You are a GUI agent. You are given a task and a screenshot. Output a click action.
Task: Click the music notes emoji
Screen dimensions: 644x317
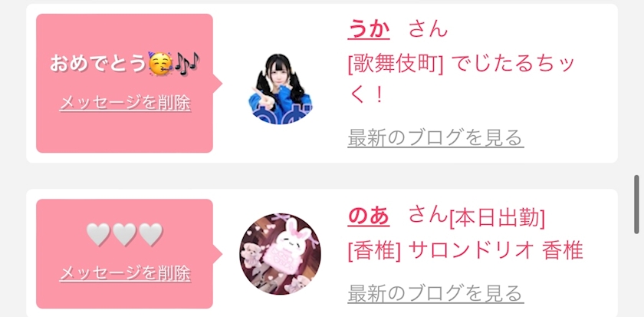pos(187,64)
